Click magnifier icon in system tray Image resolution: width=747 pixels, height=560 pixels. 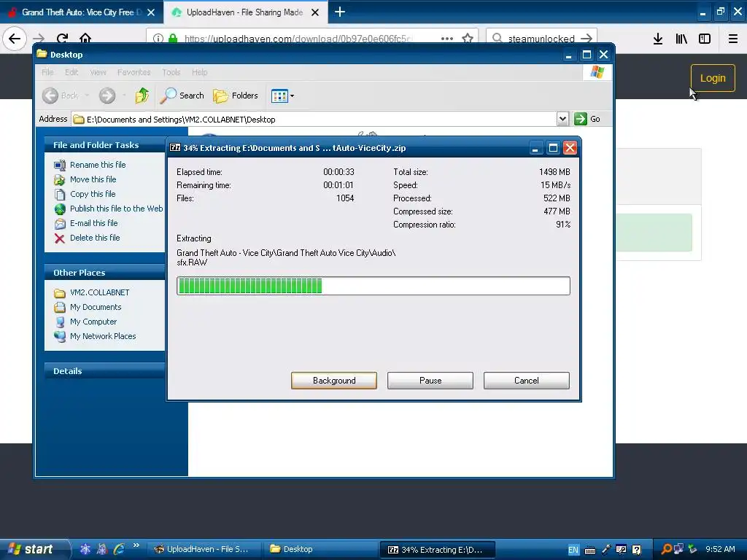tap(667, 549)
